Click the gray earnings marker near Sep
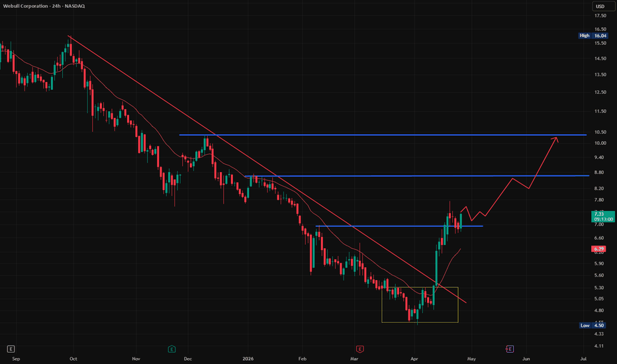The height and width of the screenshot is (364, 617). [11, 349]
